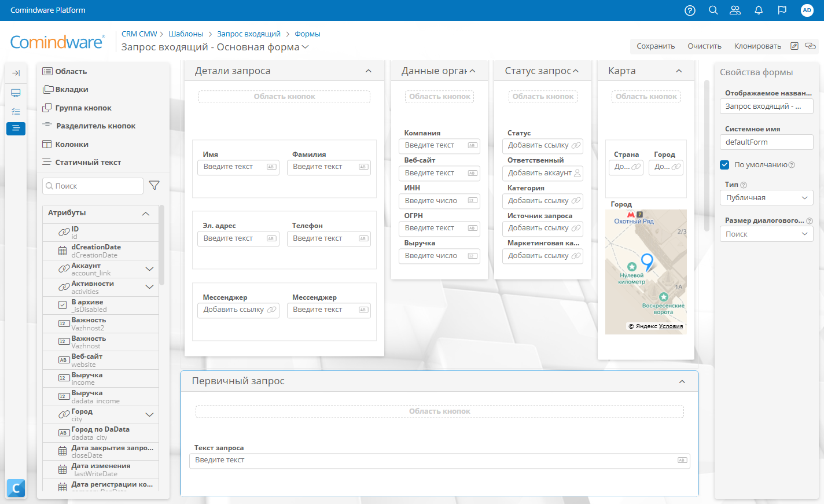This screenshot has height=504, width=824.
Task: Open the flag icon in top bar
Action: pos(782,10)
